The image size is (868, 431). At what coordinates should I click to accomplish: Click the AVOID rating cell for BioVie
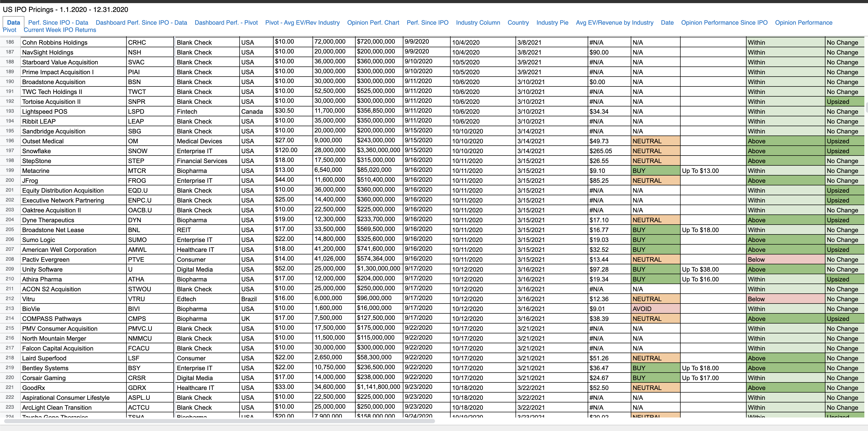(x=655, y=309)
